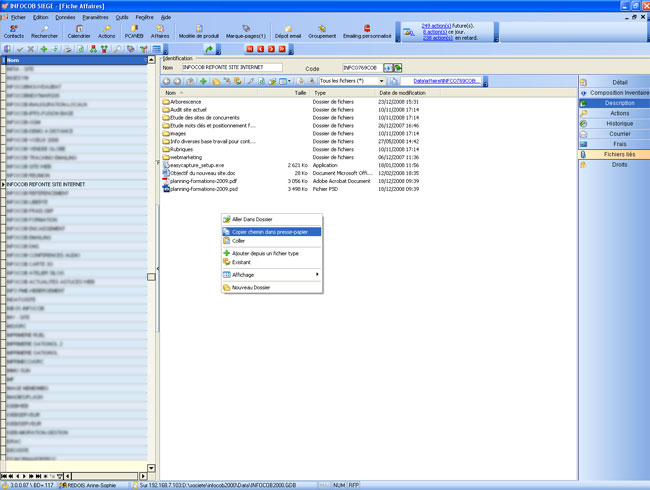The height and width of the screenshot is (490, 650).
Task: Switch to the Droits tab
Action: coord(614,165)
